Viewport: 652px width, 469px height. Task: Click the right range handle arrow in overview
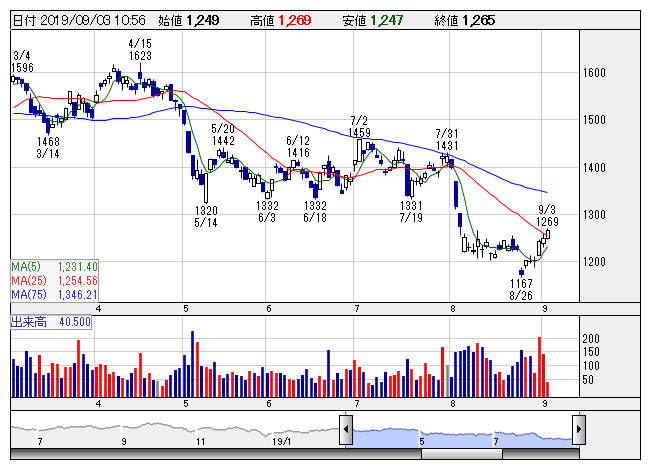[x=578, y=432]
